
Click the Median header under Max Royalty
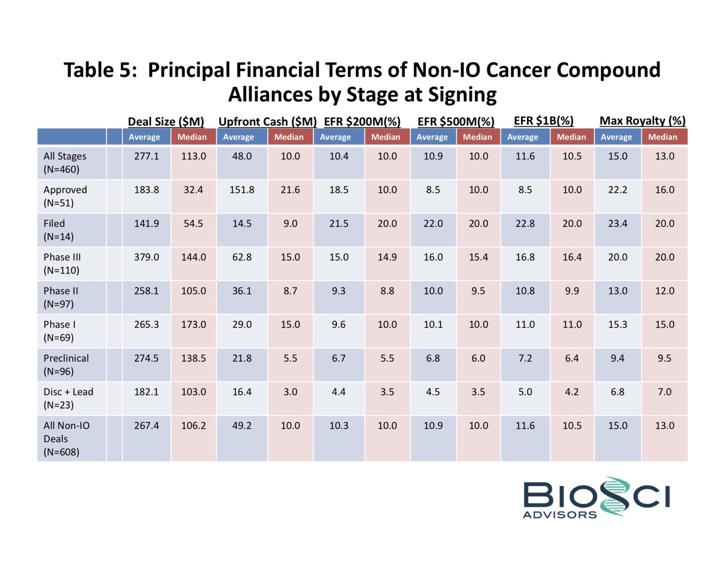pos(664,137)
